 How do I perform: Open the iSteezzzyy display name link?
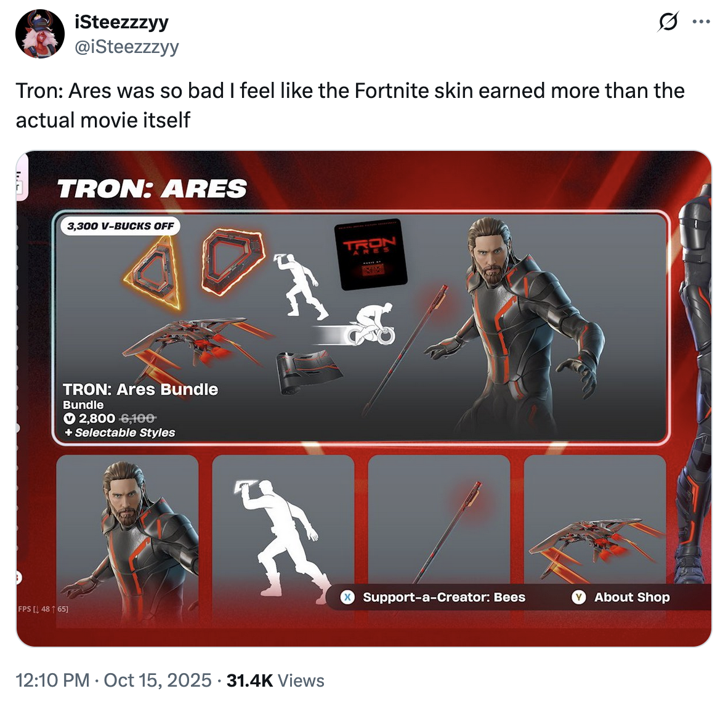[x=121, y=22]
